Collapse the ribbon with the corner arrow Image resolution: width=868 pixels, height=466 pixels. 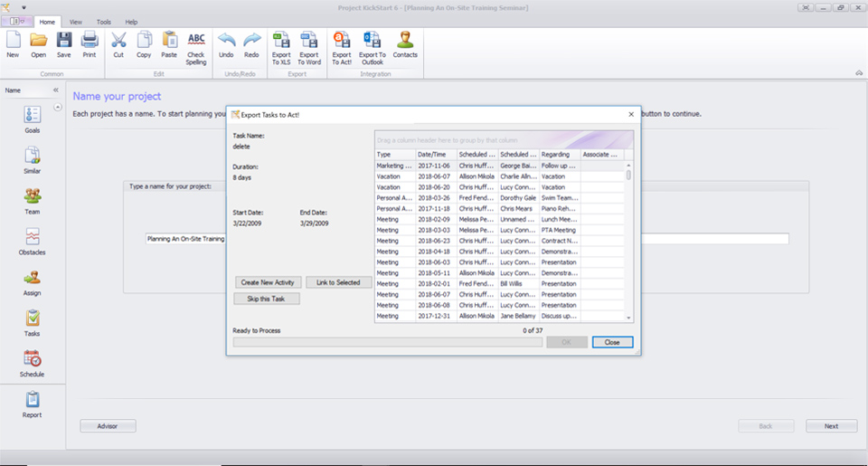click(x=859, y=73)
